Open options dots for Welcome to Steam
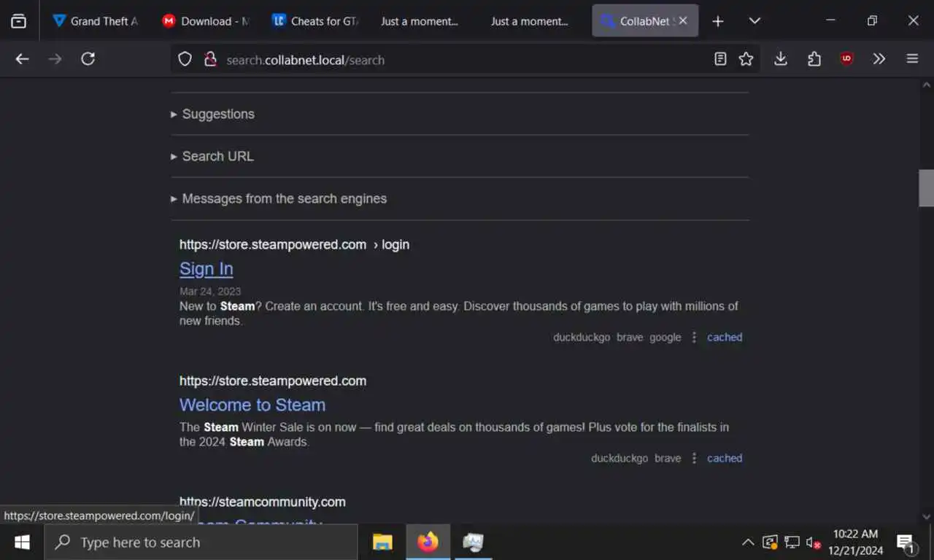The width and height of the screenshot is (934, 560). [694, 458]
